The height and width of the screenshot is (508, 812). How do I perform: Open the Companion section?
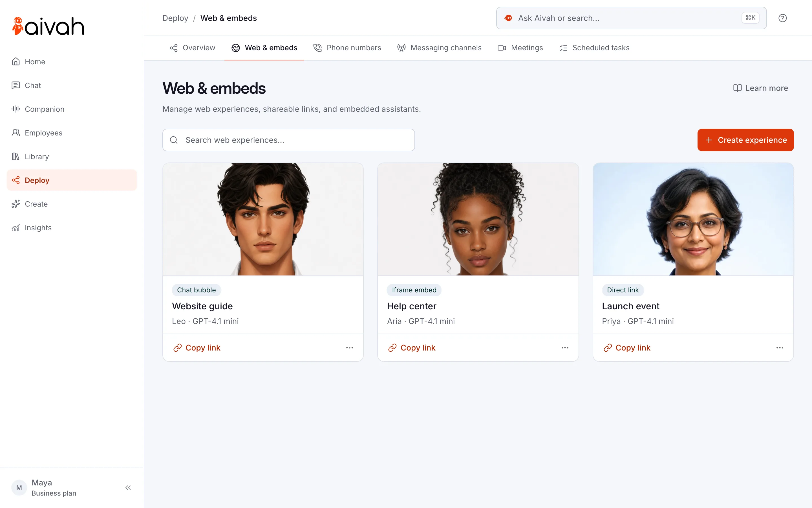(72, 109)
